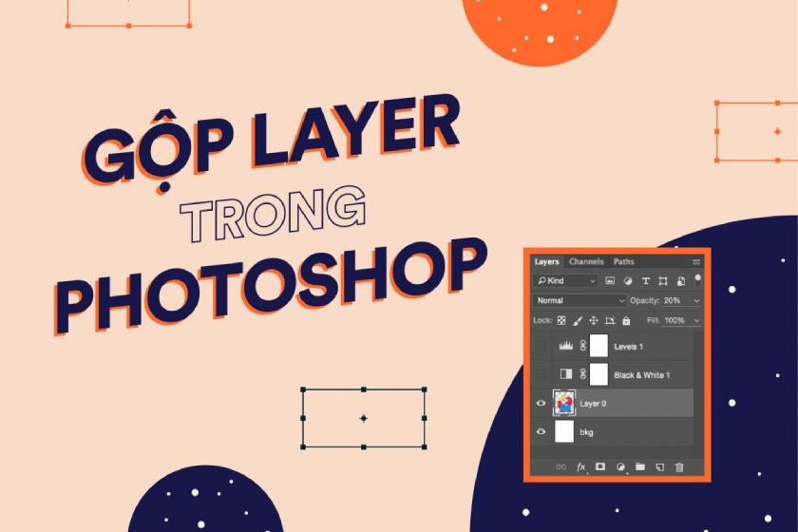Filter layers by shape layers icon
The image size is (798, 532).
click(x=663, y=281)
